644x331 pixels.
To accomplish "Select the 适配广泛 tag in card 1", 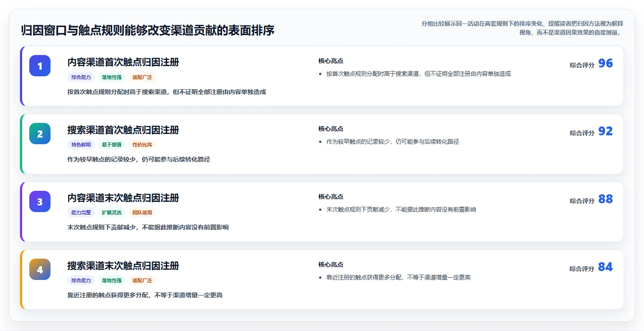I will tap(142, 77).
